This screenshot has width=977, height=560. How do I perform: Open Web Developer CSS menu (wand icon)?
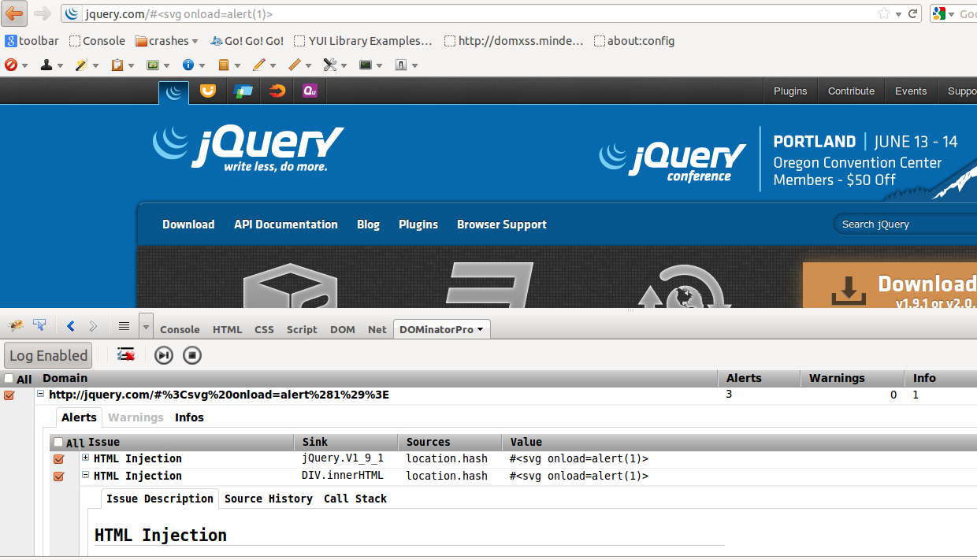point(87,65)
